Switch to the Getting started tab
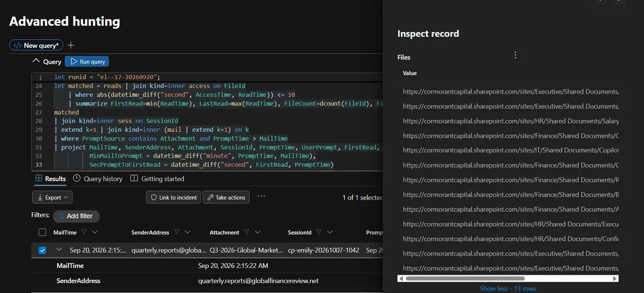This screenshot has height=293, width=644. 157,179
